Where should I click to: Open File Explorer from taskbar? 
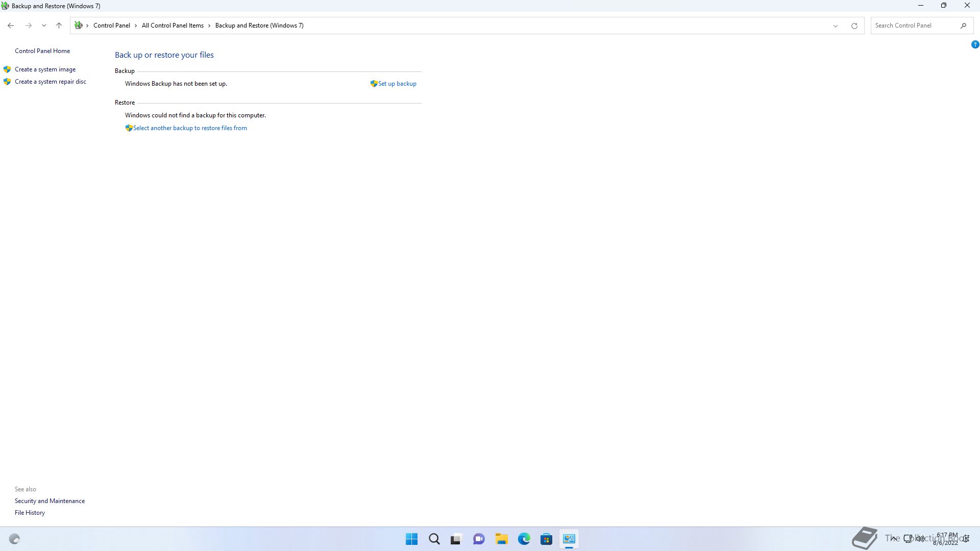point(501,539)
